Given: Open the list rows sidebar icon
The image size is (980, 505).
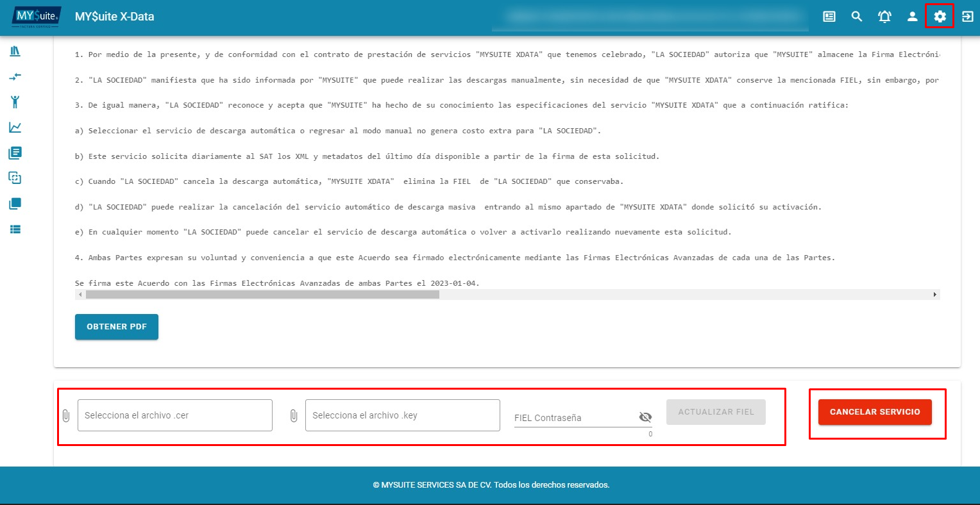Looking at the screenshot, I should 15,229.
